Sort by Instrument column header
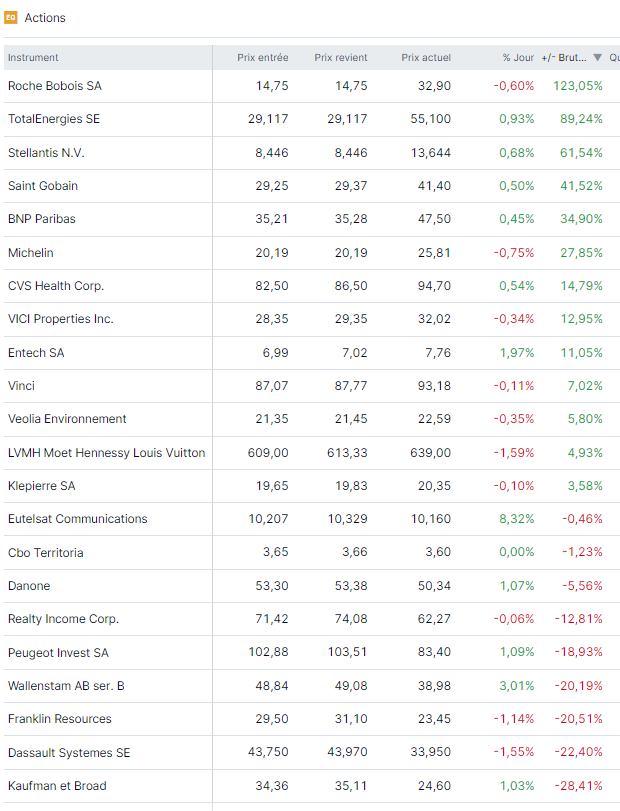This screenshot has height=811, width=620. click(33, 57)
